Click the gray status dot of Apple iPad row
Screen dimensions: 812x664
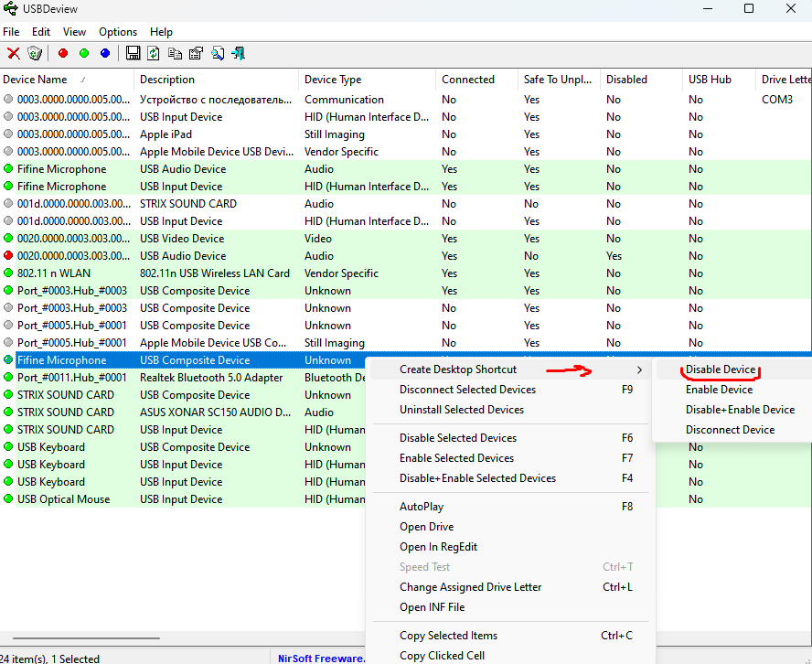[x=8, y=134]
